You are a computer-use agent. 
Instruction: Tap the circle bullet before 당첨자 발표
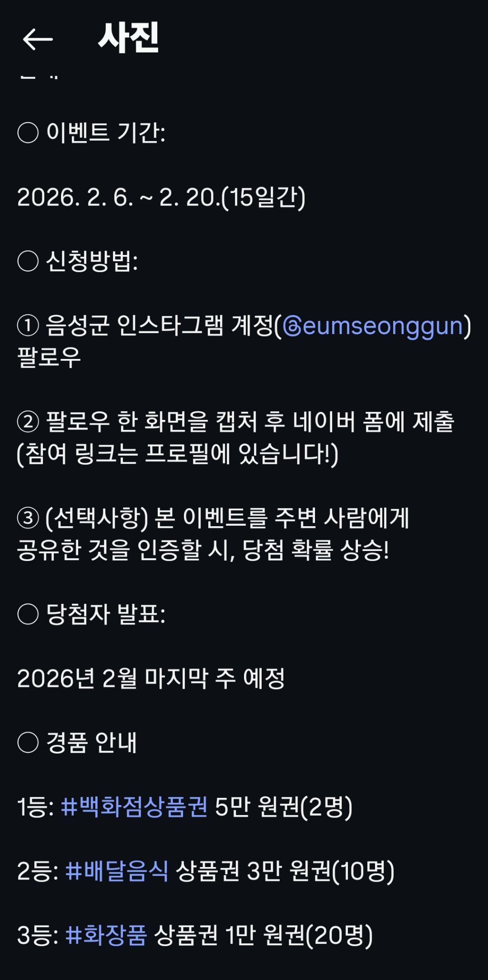[28, 614]
